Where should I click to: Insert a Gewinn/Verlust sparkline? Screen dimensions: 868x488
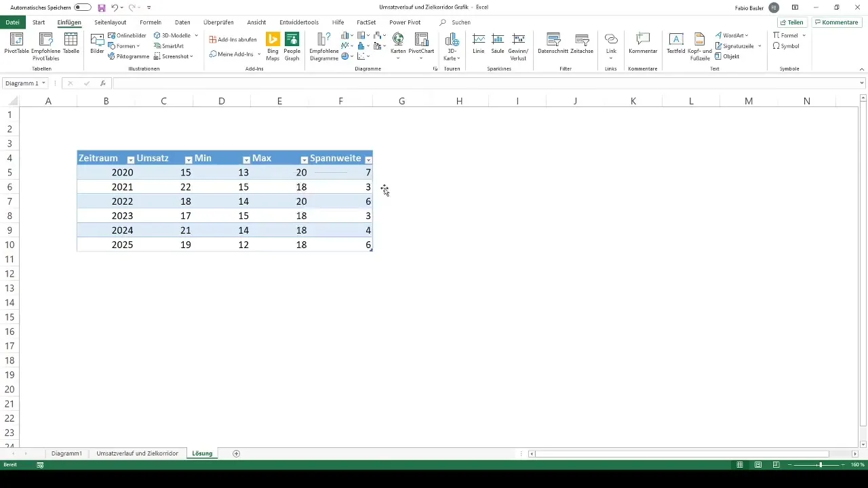pyautogui.click(x=519, y=46)
